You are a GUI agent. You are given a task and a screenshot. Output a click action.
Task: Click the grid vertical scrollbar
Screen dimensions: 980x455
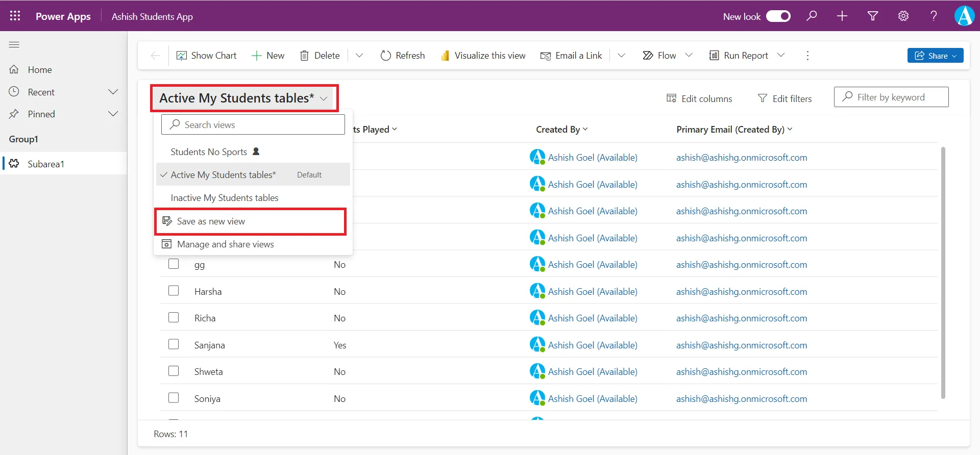tap(943, 273)
